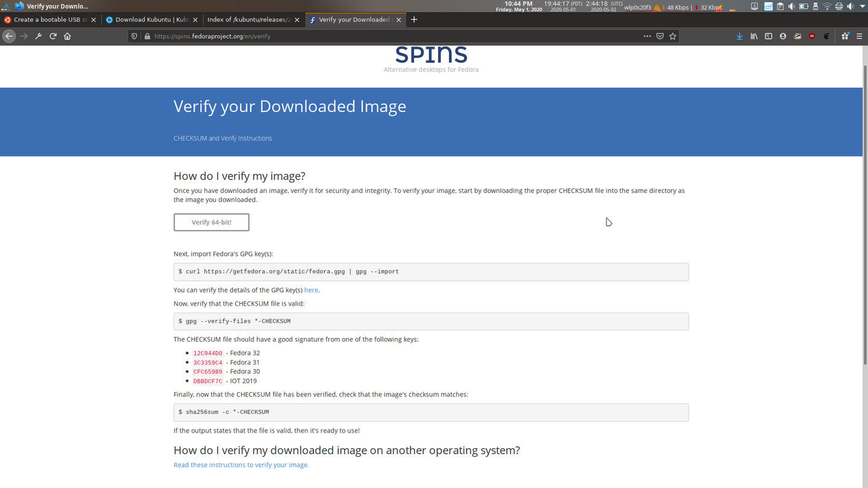This screenshot has height=488, width=868.
Task: Bookmark this page with the star
Action: [673, 36]
